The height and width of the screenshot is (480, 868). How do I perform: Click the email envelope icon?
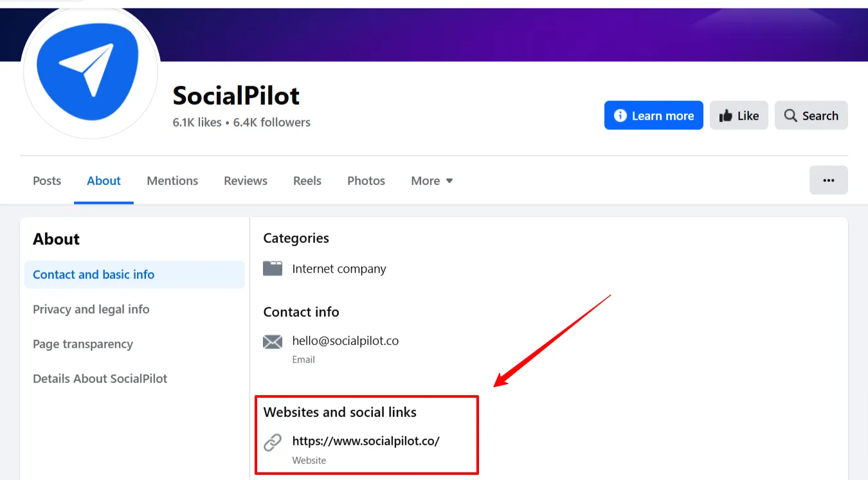tap(273, 341)
